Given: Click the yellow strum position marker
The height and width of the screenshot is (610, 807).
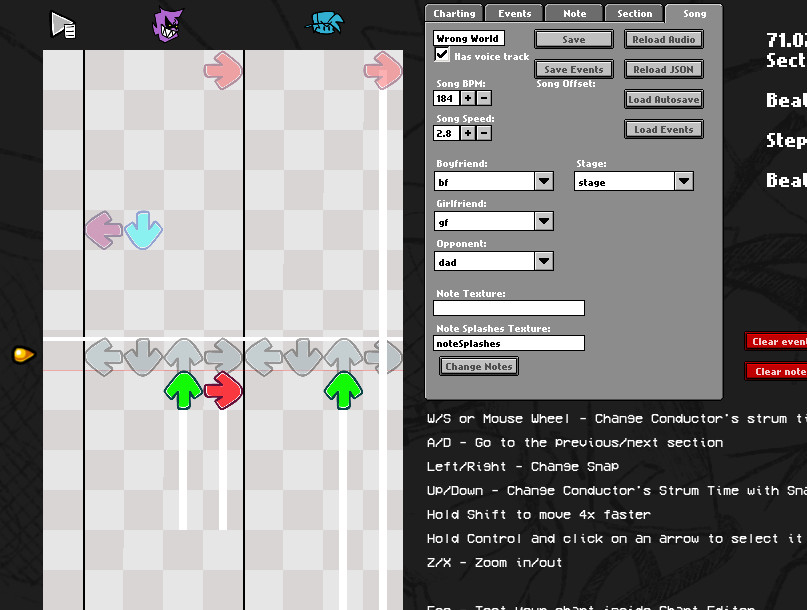Looking at the screenshot, I should [x=23, y=355].
